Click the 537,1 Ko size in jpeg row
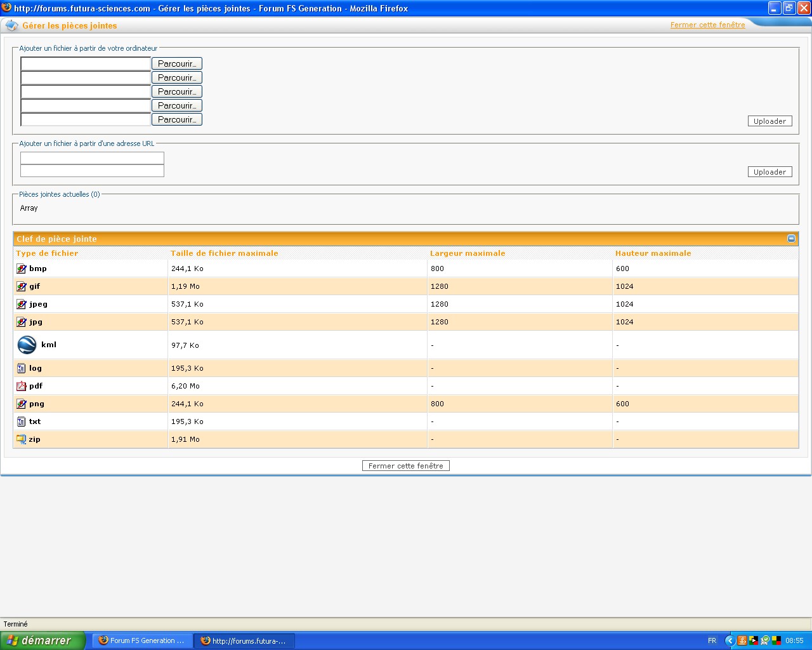Viewport: 812px width, 650px height. click(x=187, y=304)
